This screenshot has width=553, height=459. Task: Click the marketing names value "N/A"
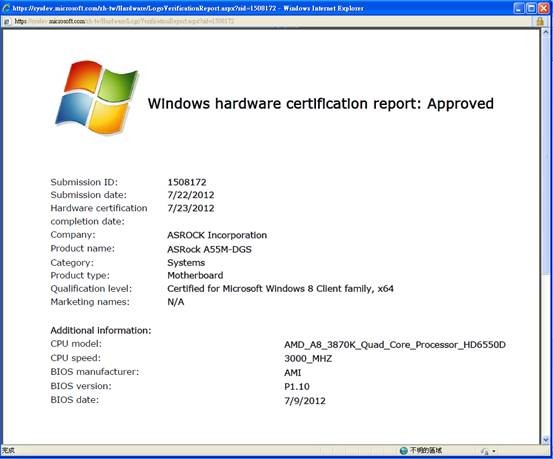(176, 302)
